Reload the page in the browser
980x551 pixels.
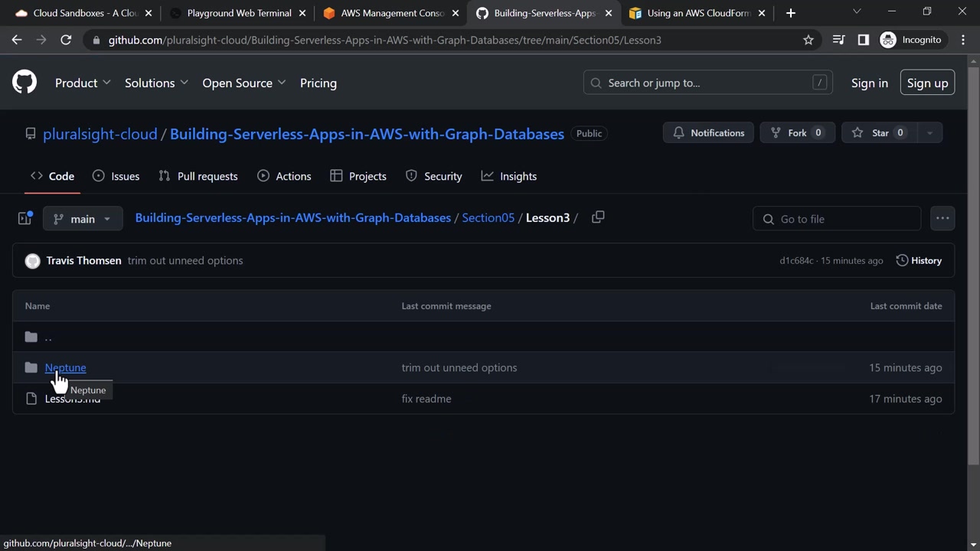click(x=66, y=40)
